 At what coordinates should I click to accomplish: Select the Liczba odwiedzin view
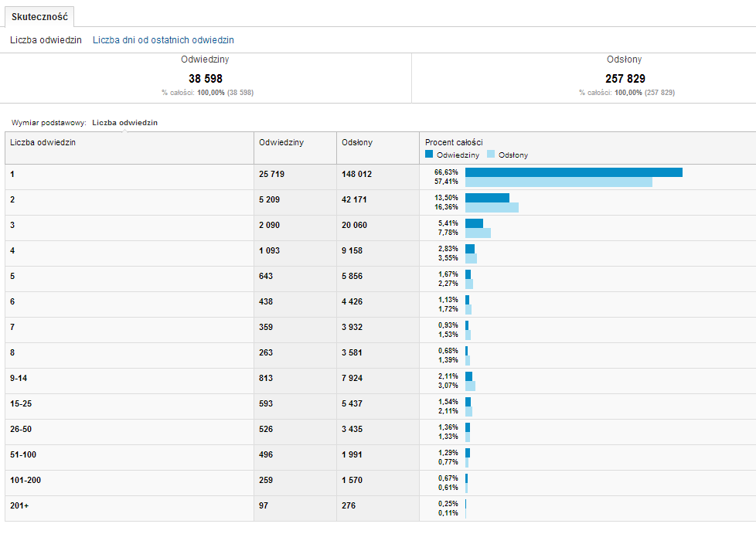point(46,39)
